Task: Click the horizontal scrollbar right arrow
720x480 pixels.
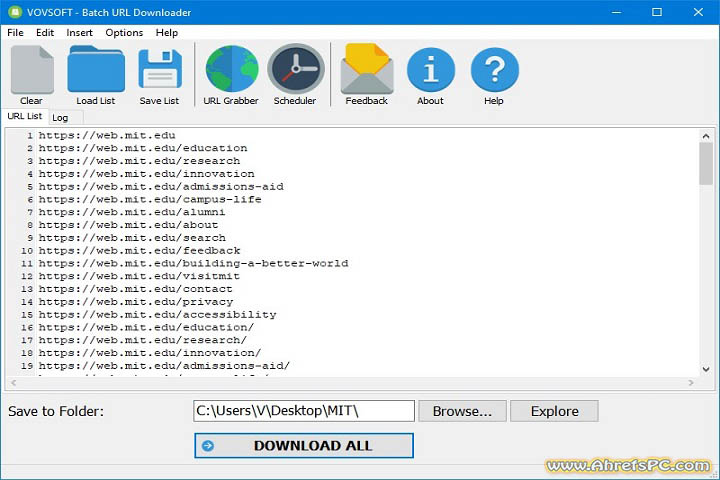Action: pyautogui.click(x=691, y=383)
